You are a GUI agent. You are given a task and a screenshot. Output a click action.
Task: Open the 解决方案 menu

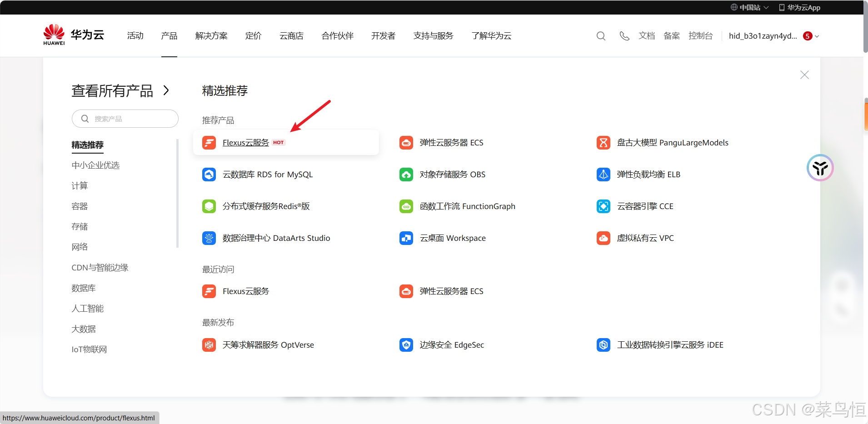tap(211, 35)
